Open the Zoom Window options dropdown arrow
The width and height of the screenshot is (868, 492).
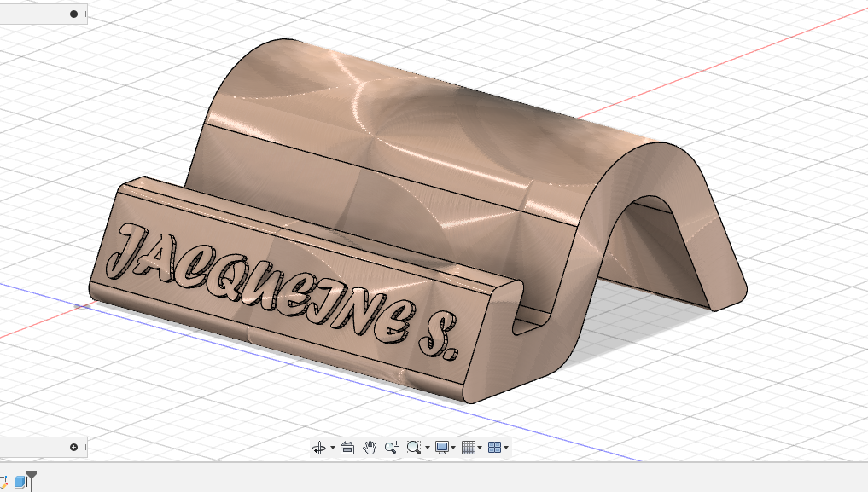click(x=427, y=448)
